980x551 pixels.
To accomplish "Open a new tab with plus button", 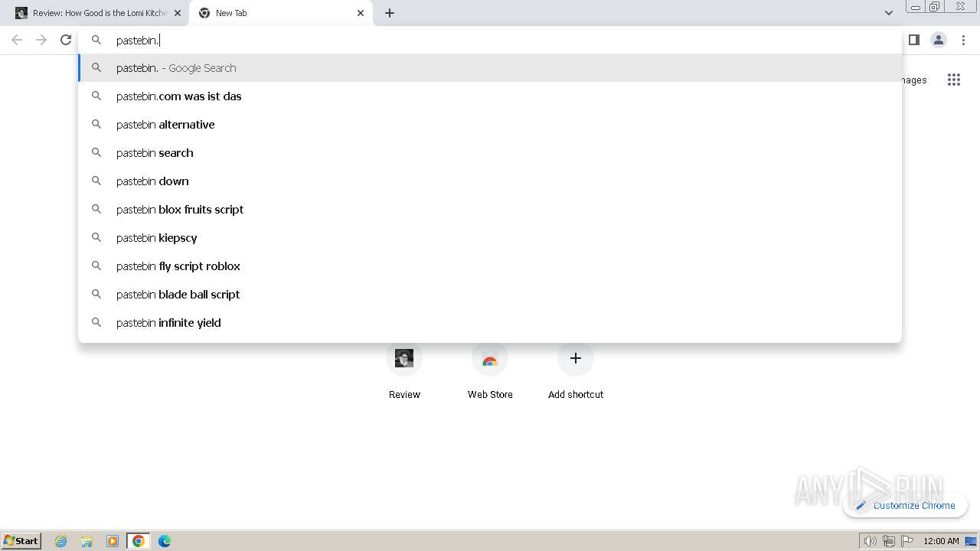I will tap(390, 13).
